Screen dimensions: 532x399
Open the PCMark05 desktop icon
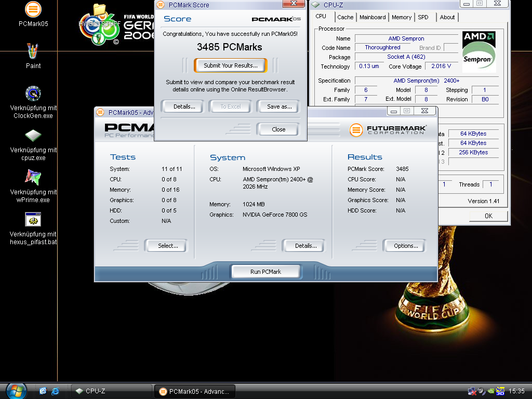[x=33, y=9]
